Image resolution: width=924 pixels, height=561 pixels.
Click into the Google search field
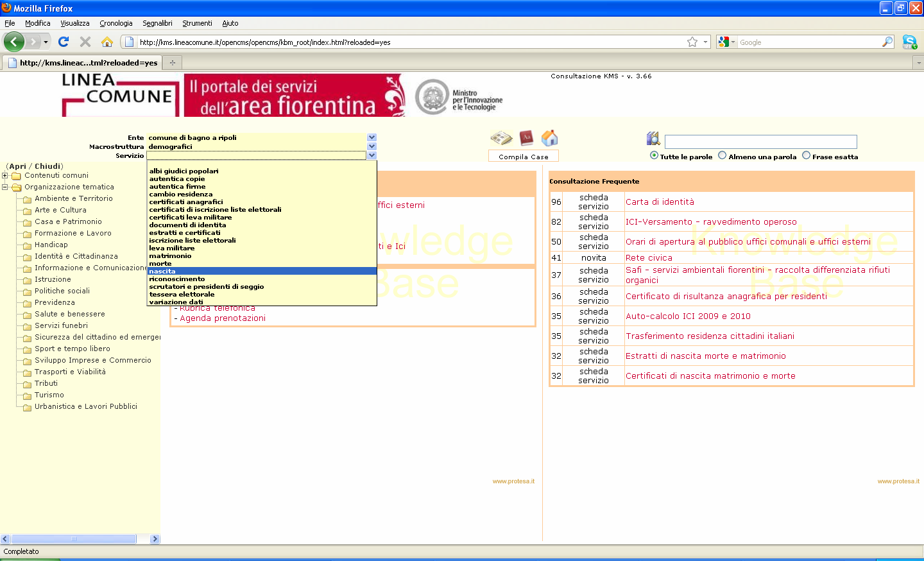tap(810, 42)
